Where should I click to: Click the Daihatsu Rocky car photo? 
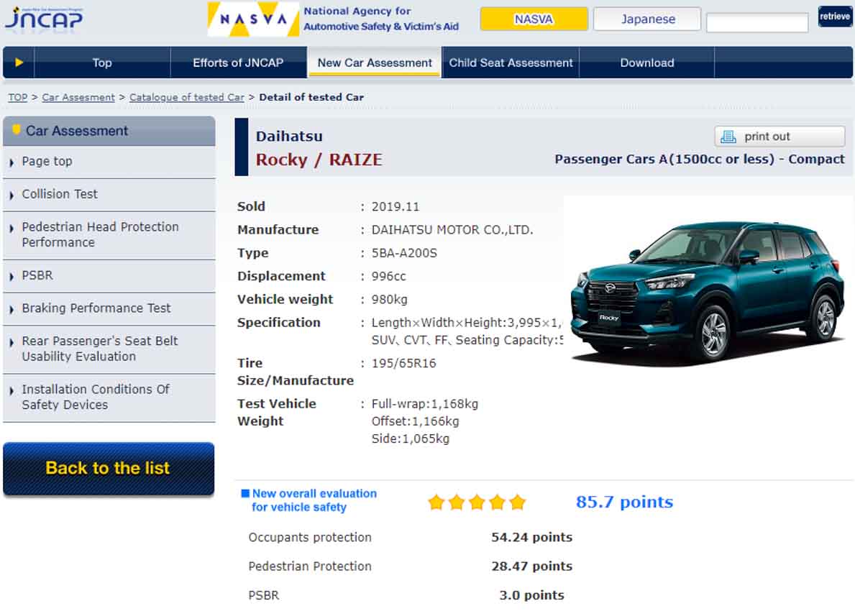(x=707, y=288)
